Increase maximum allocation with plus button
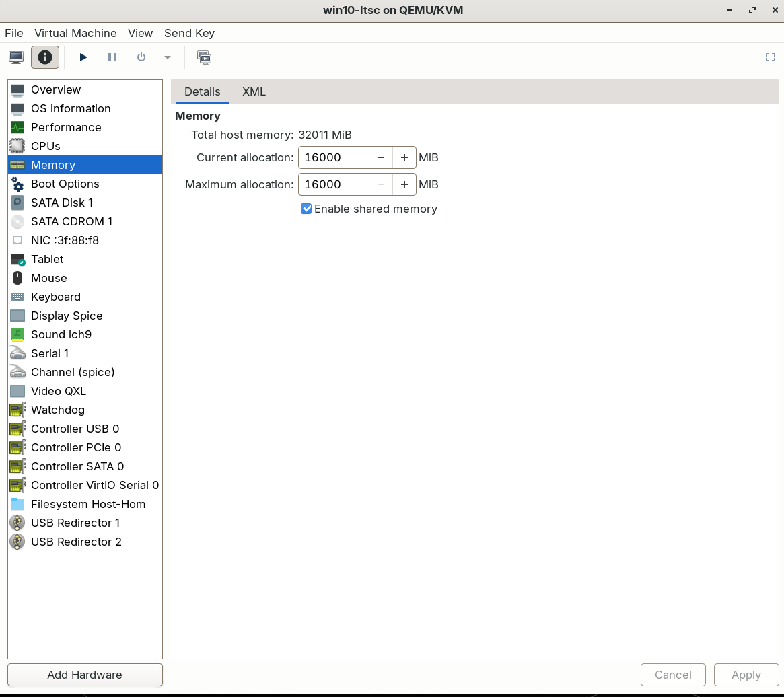 [x=404, y=184]
